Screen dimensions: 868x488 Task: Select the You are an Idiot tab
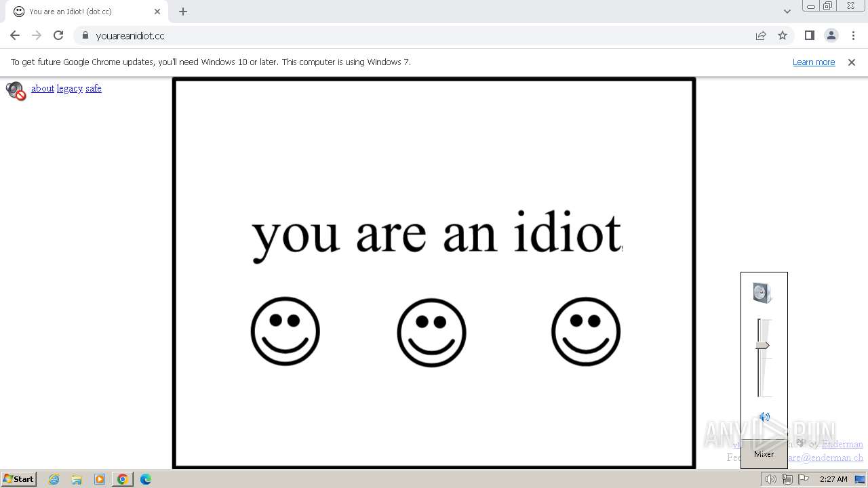click(87, 12)
